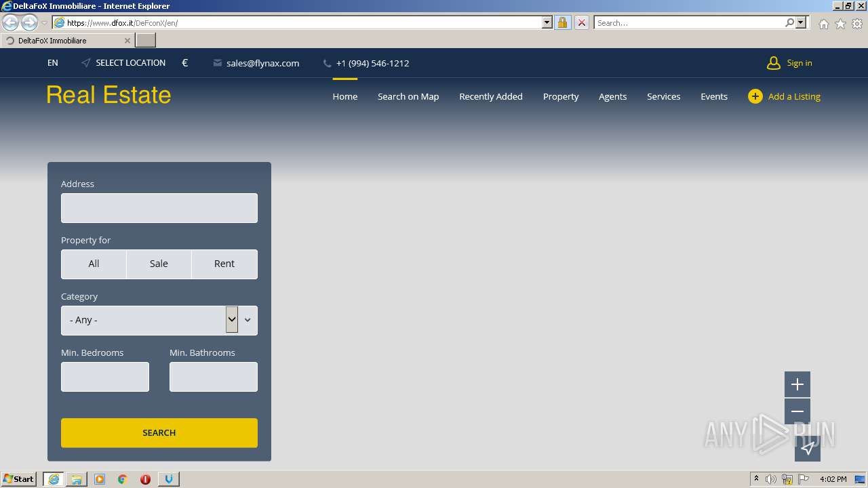Click the volume speaker tray icon

771,479
